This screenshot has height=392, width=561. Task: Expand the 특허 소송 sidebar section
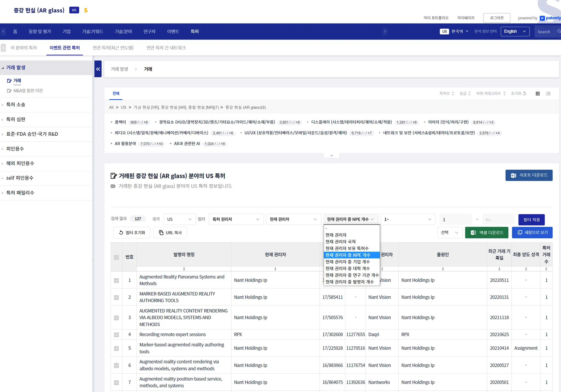[16, 105]
